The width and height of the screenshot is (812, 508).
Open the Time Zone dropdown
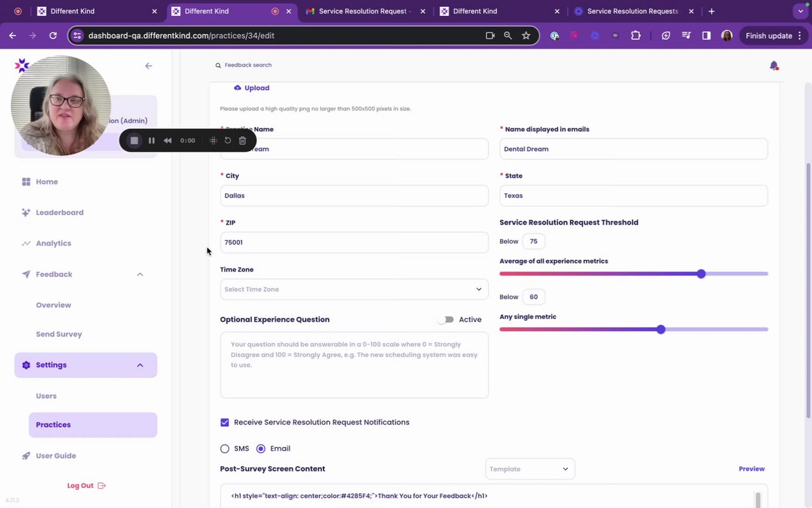point(354,290)
